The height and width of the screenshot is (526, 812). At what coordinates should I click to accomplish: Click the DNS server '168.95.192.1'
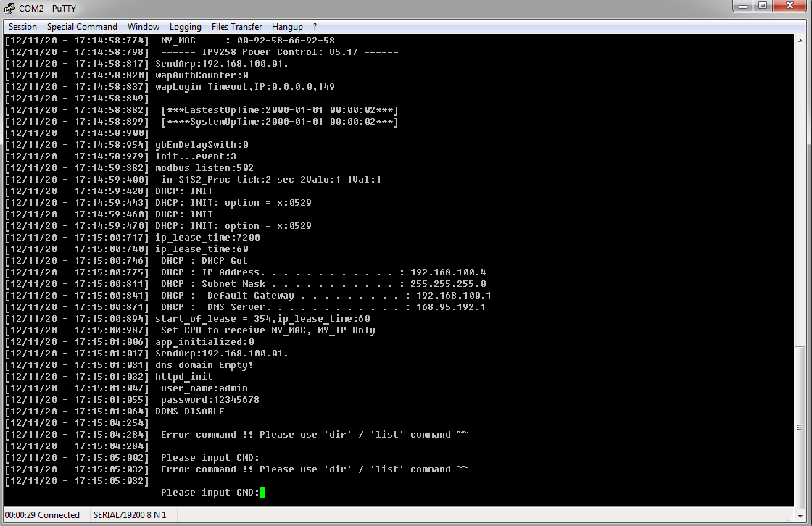[x=451, y=307]
